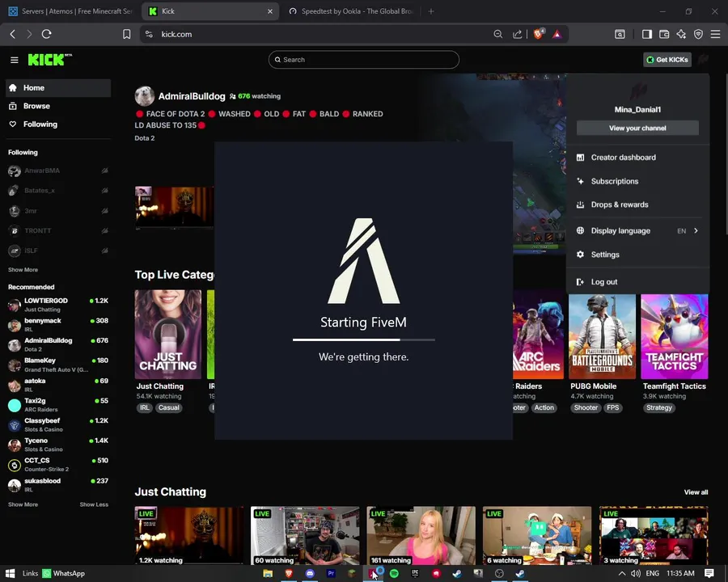Open Discord from the taskbar
The width and height of the screenshot is (728, 582).
(x=310, y=574)
